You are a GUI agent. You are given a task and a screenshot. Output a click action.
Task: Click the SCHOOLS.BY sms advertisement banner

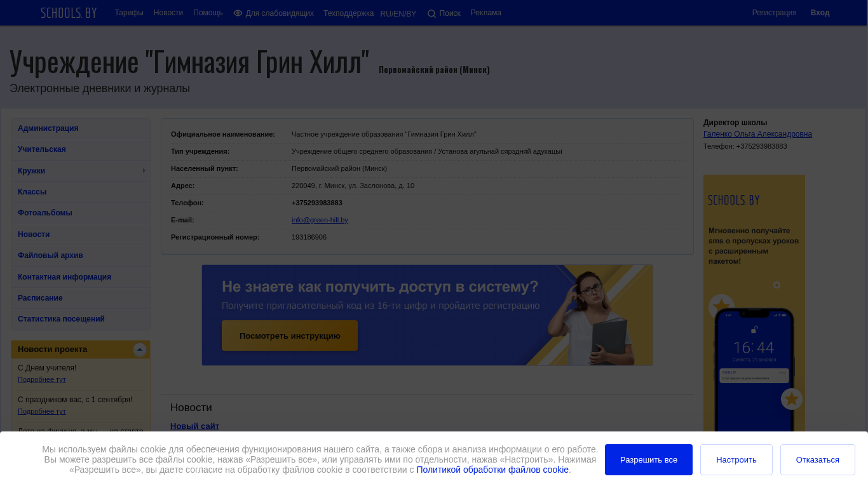click(x=754, y=303)
